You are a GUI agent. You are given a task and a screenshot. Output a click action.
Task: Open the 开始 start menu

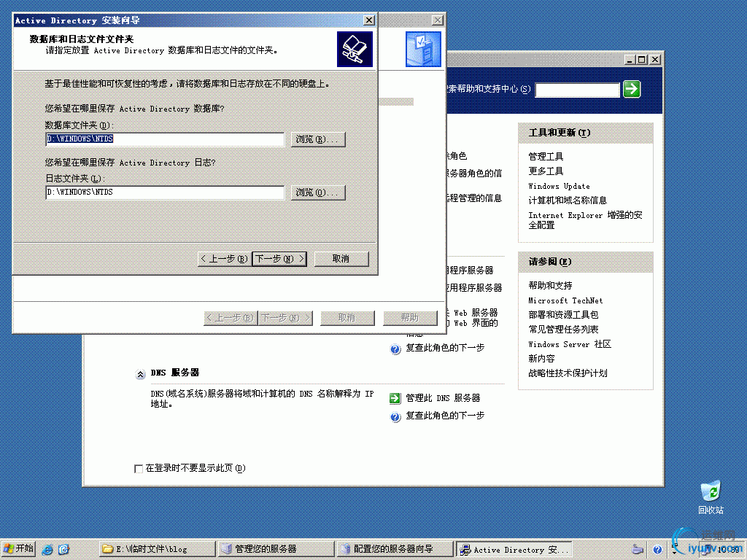point(18,549)
